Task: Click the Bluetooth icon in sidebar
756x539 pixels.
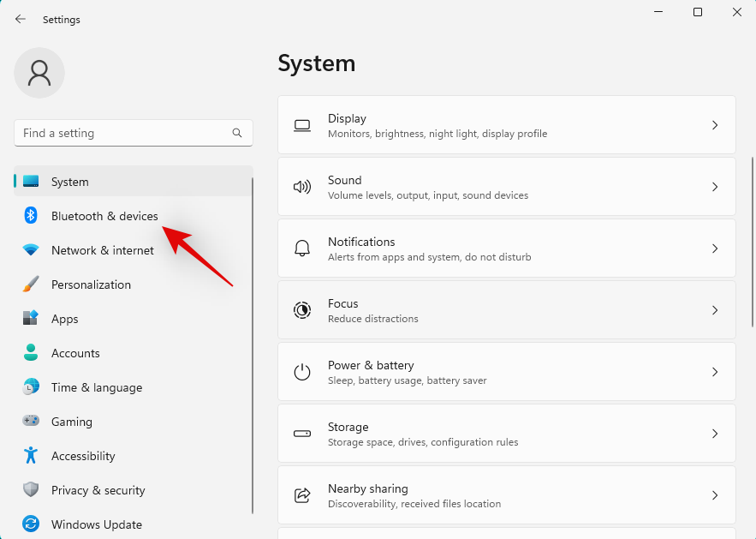Action: [31, 215]
